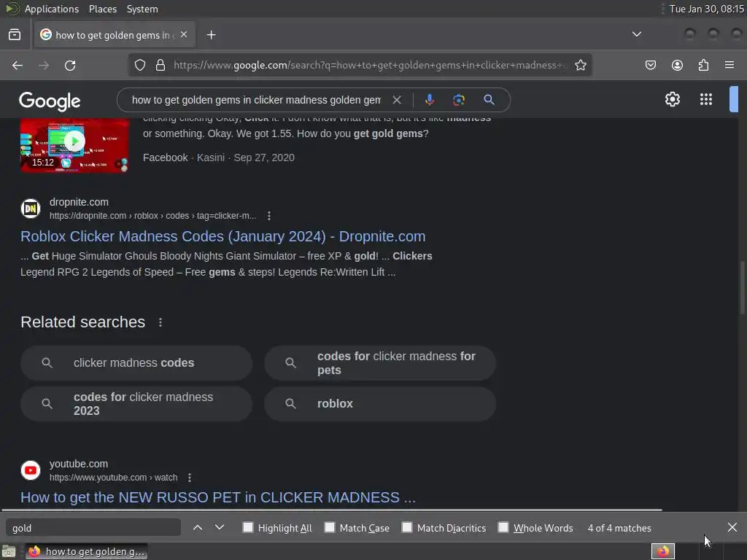
Task: Go to the Google logo homepage
Action: (x=50, y=101)
